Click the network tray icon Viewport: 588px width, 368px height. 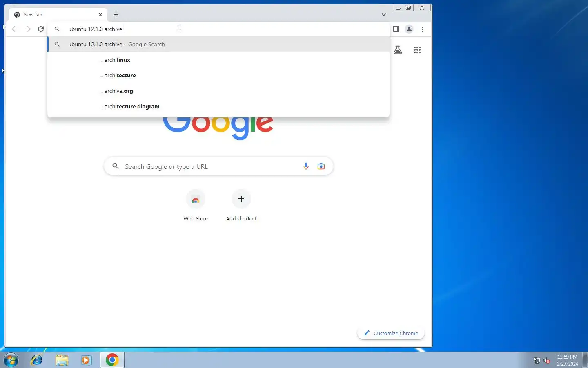(x=537, y=360)
